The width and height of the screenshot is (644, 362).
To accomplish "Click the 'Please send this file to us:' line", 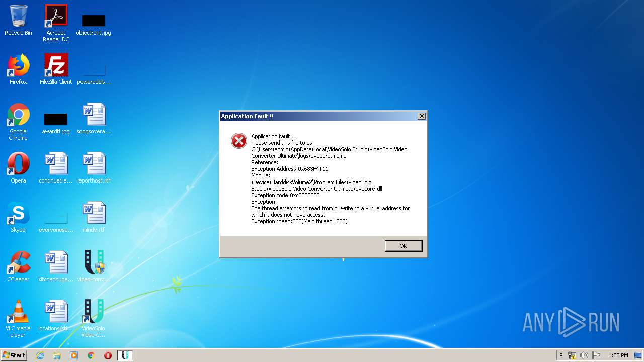I will (x=282, y=143).
